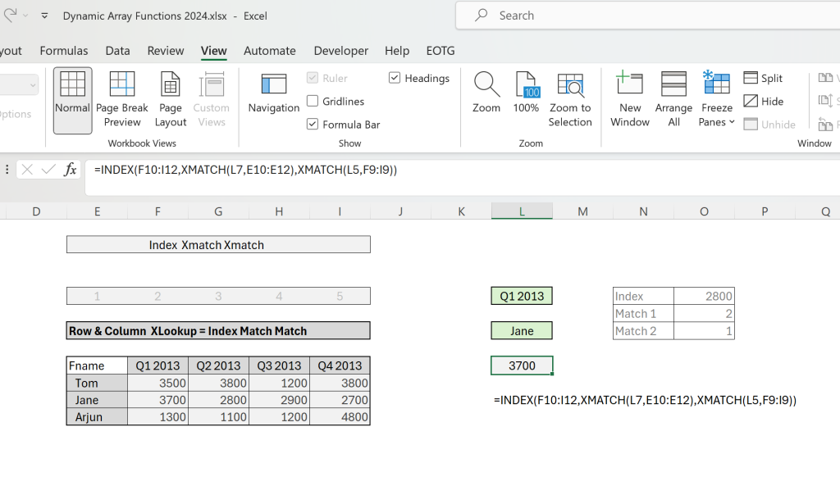The image size is (840, 504).
Task: Select the Match 2 value cell
Action: point(704,330)
